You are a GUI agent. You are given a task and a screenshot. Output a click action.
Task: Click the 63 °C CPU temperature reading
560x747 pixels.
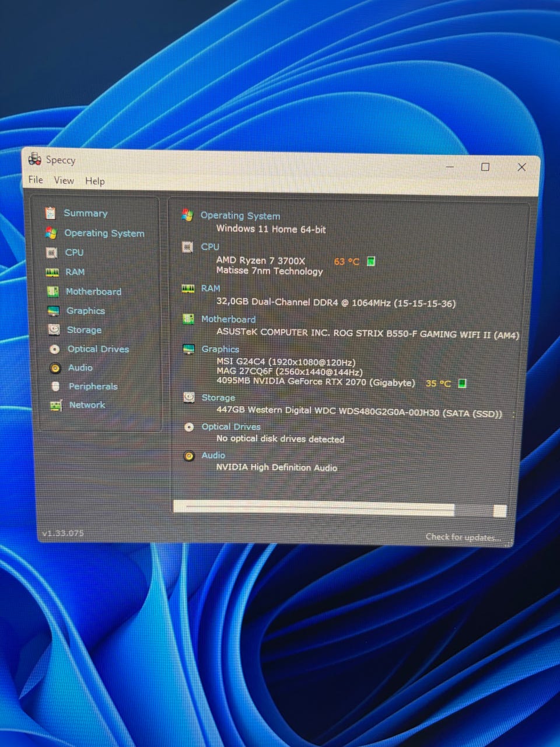coord(346,261)
